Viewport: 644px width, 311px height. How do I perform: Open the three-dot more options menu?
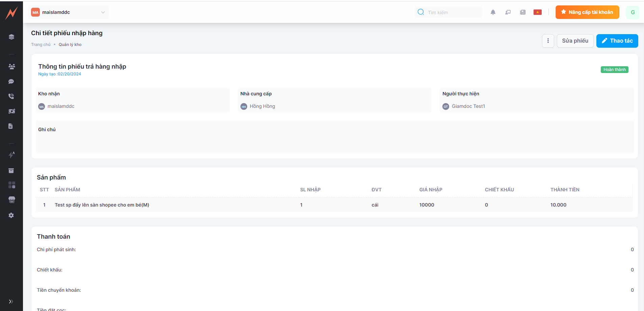548,41
